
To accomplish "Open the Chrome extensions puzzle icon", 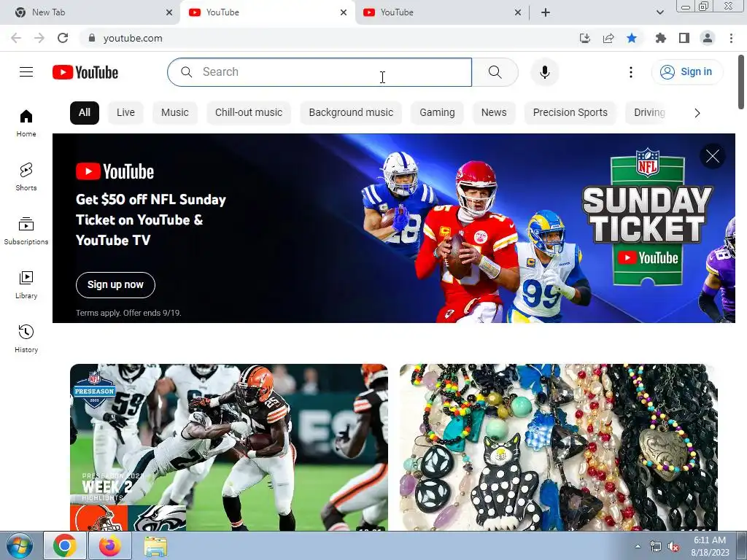I will [660, 38].
